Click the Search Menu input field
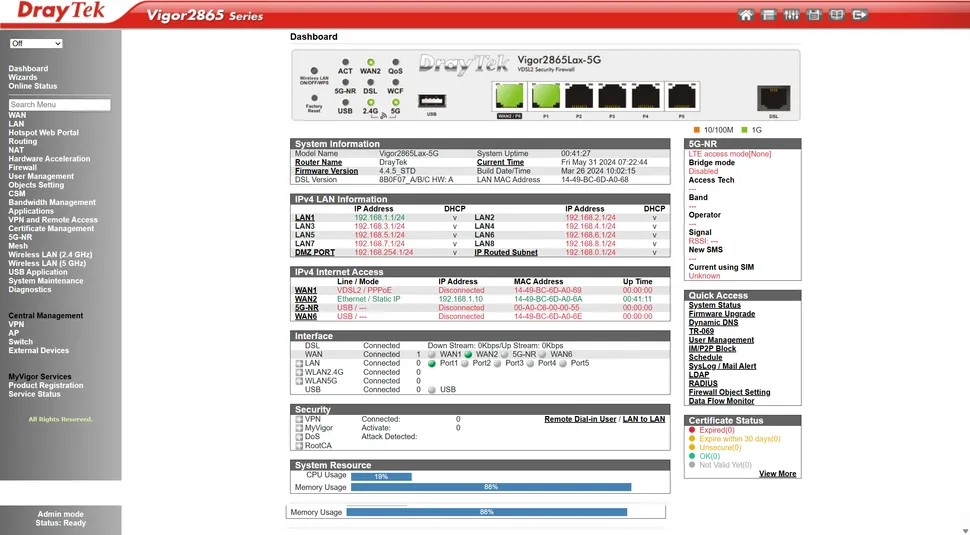Image resolution: width=970 pixels, height=535 pixels. coord(60,104)
